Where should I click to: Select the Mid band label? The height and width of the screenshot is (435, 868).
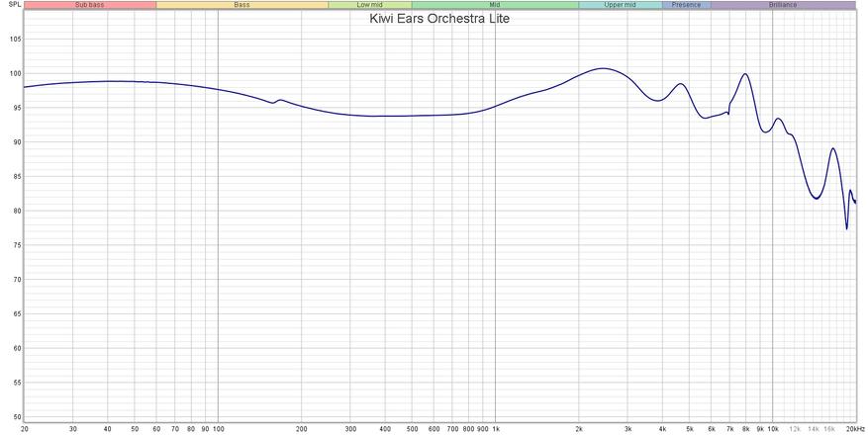tap(495, 5)
